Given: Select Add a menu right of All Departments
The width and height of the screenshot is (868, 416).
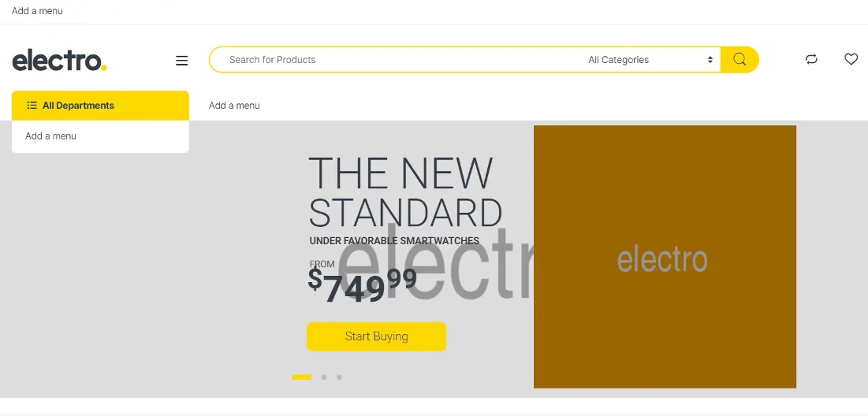Looking at the screenshot, I should coord(234,106).
